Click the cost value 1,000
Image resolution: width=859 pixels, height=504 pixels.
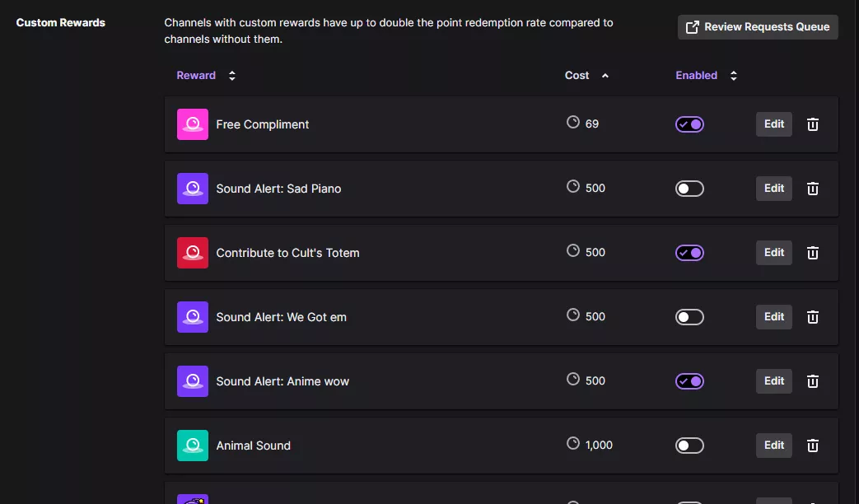point(599,446)
